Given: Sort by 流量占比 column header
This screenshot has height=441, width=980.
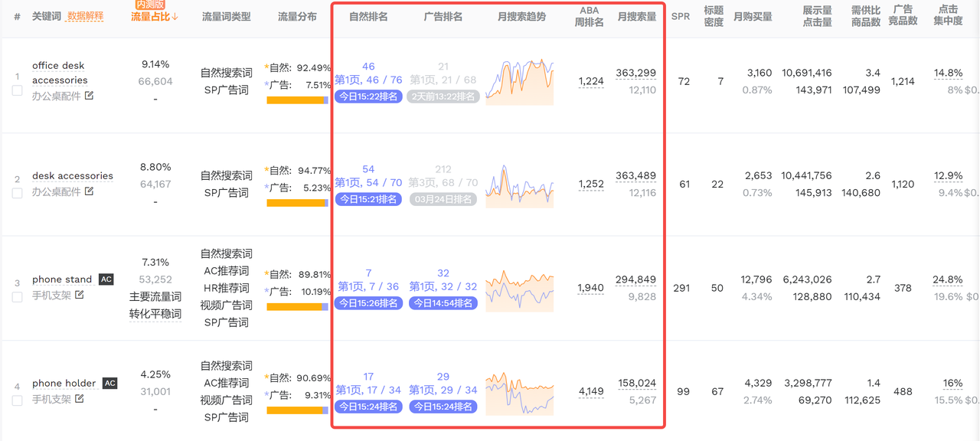Looking at the screenshot, I should coord(155,16).
